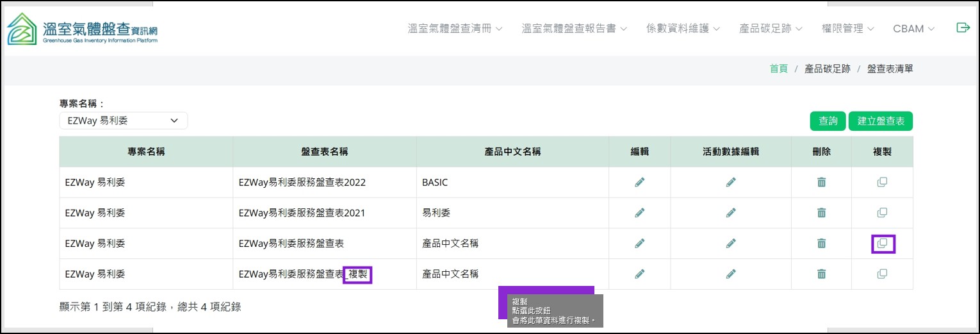Delete the EZWay易利委服務盤查表2021 entry

click(821, 213)
